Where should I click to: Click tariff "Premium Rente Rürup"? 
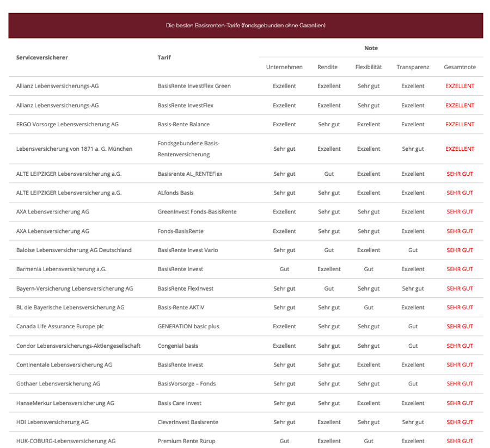click(187, 441)
